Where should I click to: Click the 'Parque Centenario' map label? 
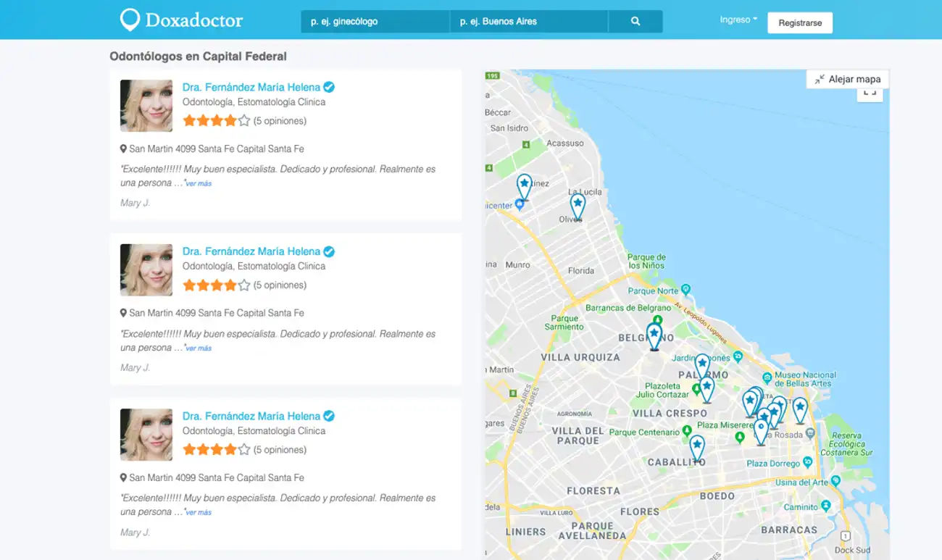pyautogui.click(x=644, y=432)
